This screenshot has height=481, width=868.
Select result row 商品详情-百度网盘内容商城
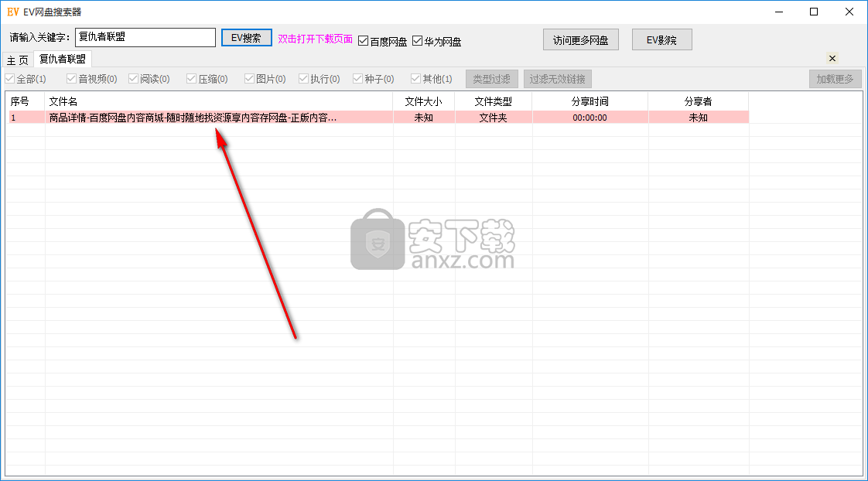click(378, 118)
